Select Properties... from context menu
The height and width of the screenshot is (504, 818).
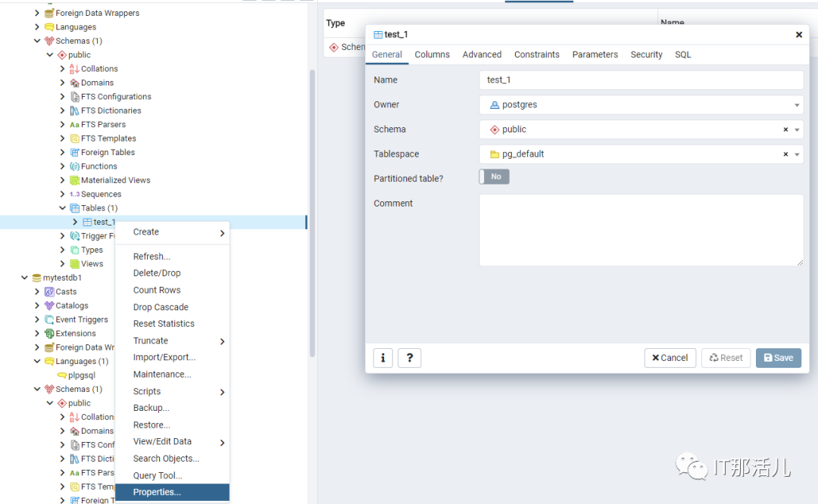(157, 493)
